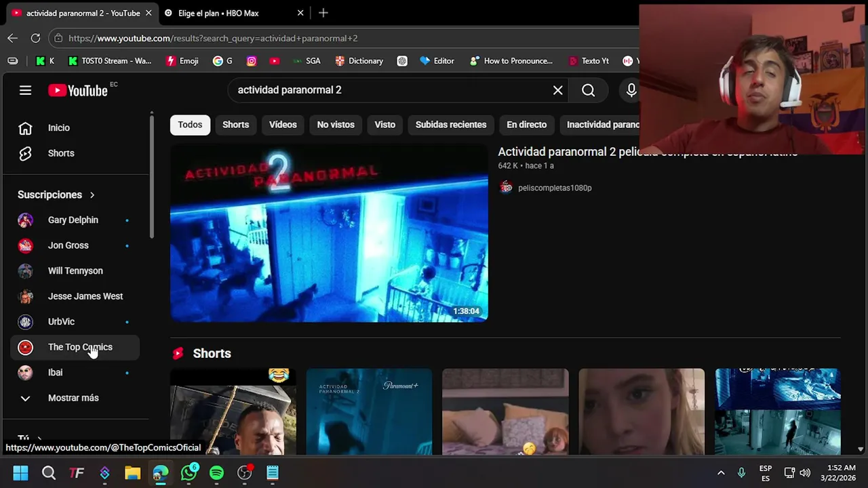868x488 pixels.
Task: Open the How to Pronounce bookmark
Action: coord(511,61)
